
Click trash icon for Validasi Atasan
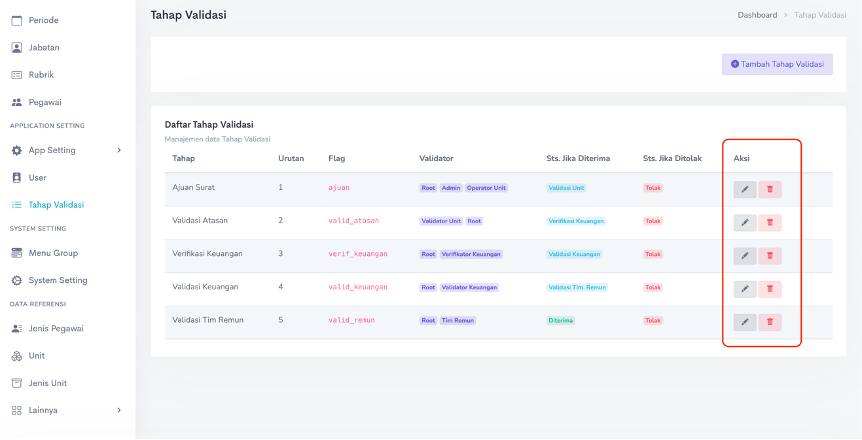pyautogui.click(x=770, y=223)
